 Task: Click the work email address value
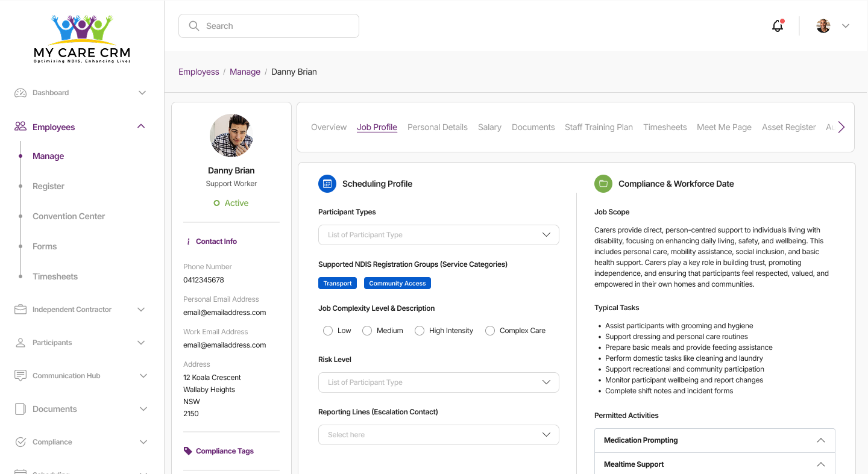click(225, 345)
